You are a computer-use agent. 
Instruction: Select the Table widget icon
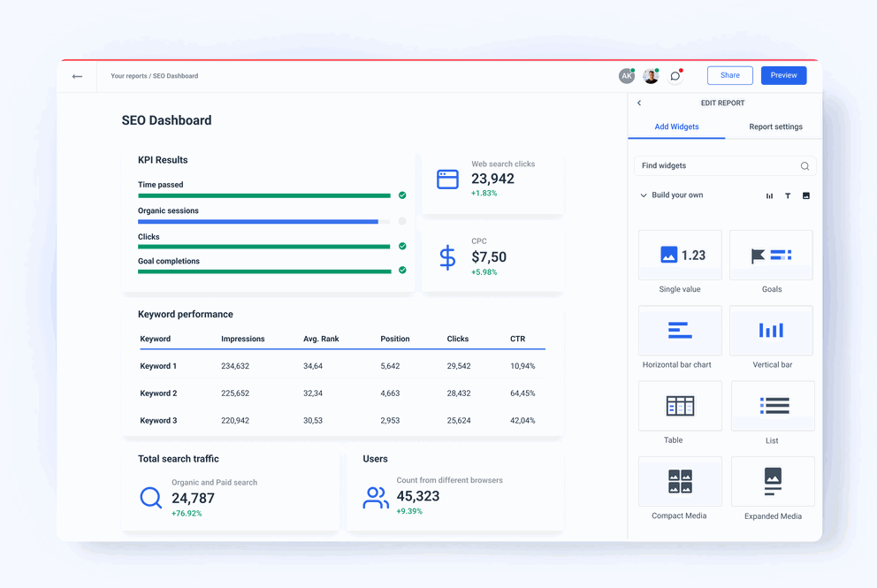pos(679,405)
